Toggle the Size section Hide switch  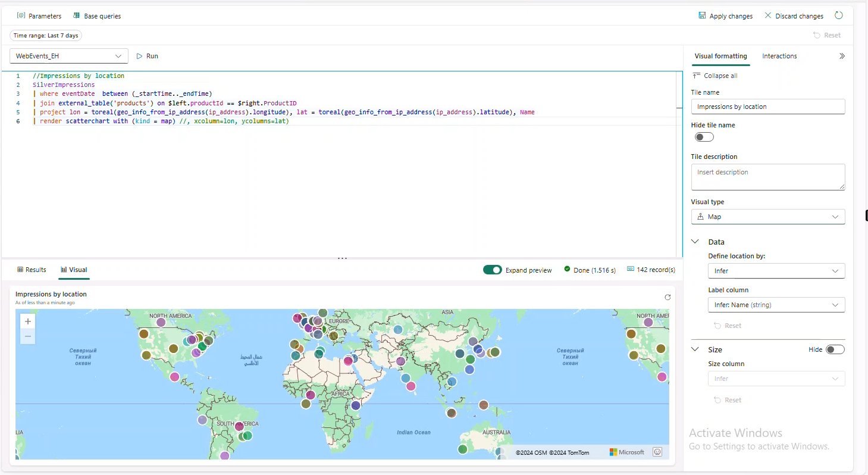pyautogui.click(x=835, y=349)
